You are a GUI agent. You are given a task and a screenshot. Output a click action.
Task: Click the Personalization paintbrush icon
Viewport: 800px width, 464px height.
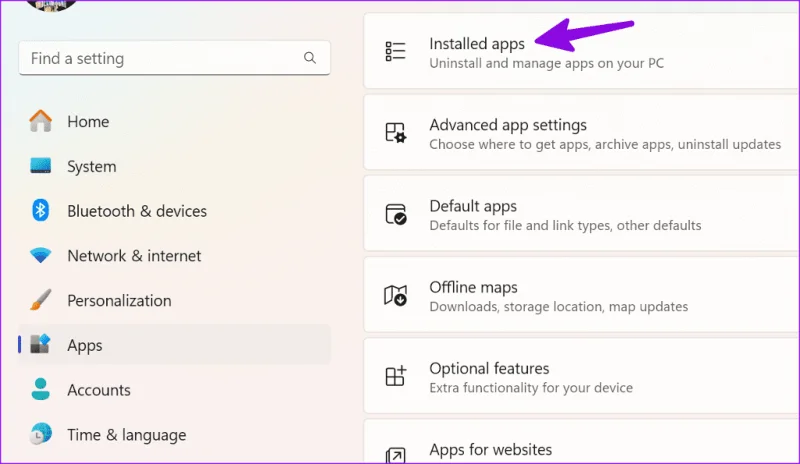(40, 300)
